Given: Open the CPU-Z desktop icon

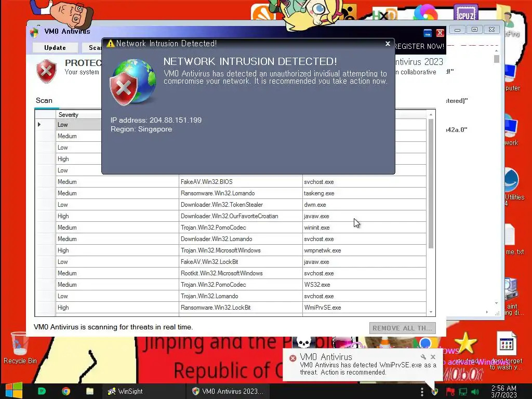Looking at the screenshot, I should pyautogui.click(x=466, y=13).
